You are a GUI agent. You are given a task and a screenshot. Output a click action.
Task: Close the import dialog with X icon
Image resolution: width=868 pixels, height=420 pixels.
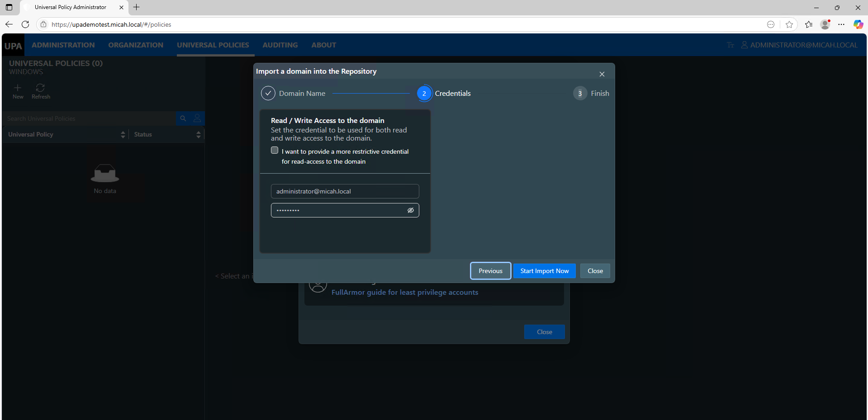602,74
